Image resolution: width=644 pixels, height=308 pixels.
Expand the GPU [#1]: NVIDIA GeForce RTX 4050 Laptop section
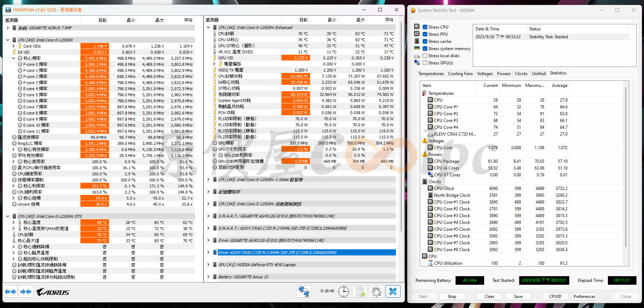coord(208,265)
